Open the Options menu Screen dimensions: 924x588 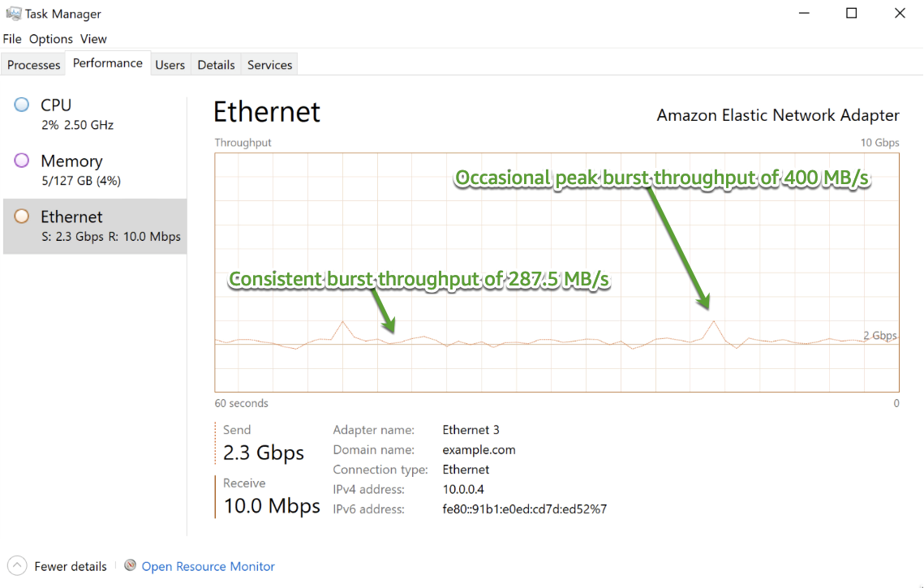[x=50, y=38]
